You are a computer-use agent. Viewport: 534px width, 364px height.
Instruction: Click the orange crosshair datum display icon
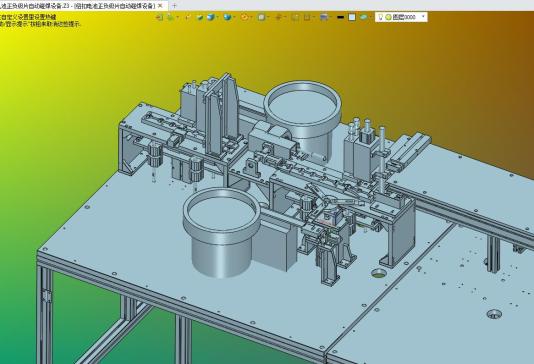(x=278, y=17)
